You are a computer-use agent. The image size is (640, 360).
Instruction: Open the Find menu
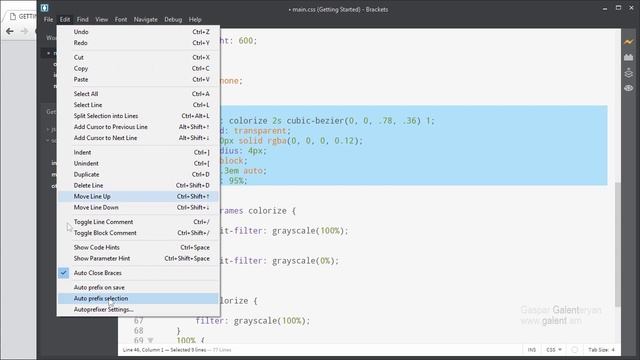82,19
